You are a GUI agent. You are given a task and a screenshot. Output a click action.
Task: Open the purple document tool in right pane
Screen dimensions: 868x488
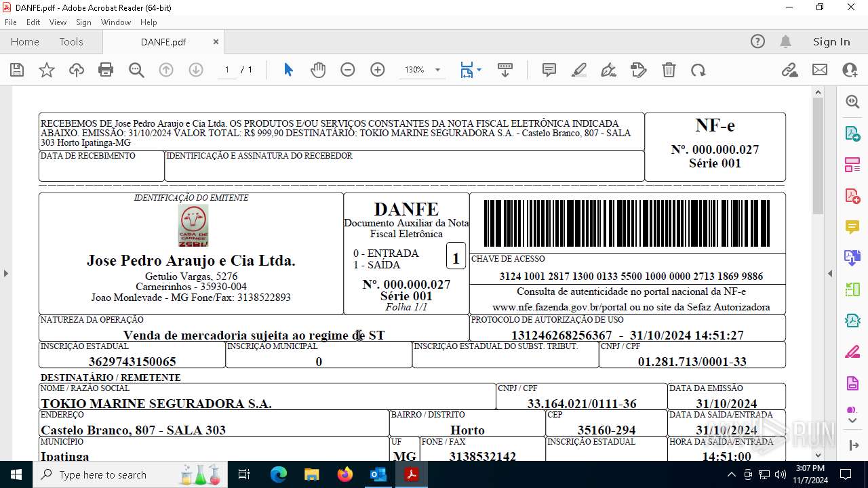[x=852, y=384]
